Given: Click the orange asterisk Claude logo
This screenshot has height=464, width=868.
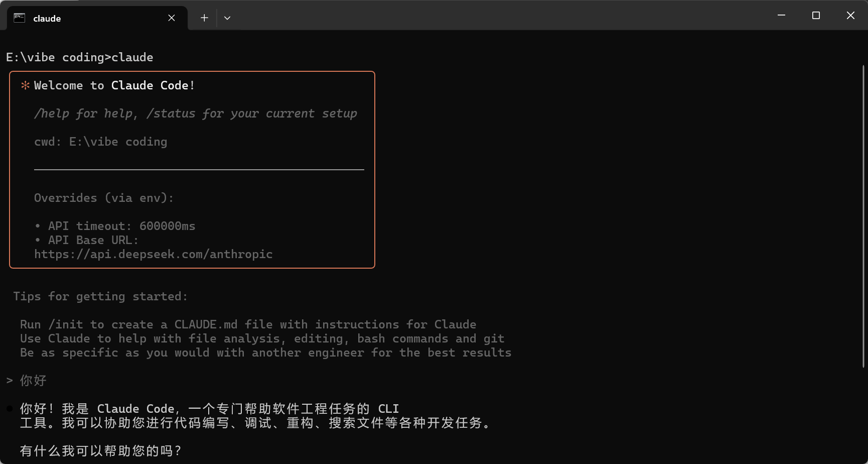Looking at the screenshot, I should point(25,85).
